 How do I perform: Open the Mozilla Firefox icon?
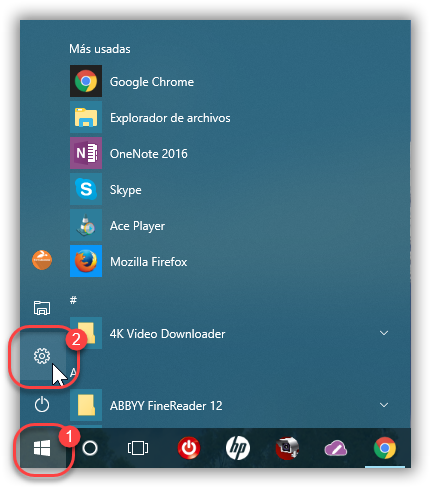86,261
